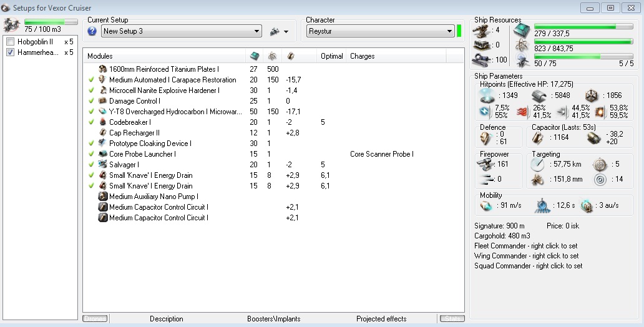Image resolution: width=644 pixels, height=327 pixels.
Task: Click the Codebreaker I module icon
Action: pos(103,122)
